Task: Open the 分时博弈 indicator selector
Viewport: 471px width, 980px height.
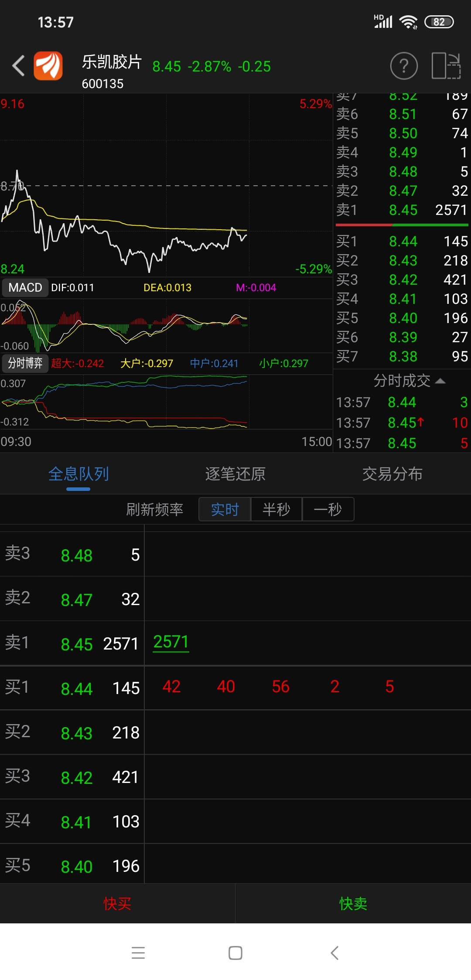Action: point(25,363)
